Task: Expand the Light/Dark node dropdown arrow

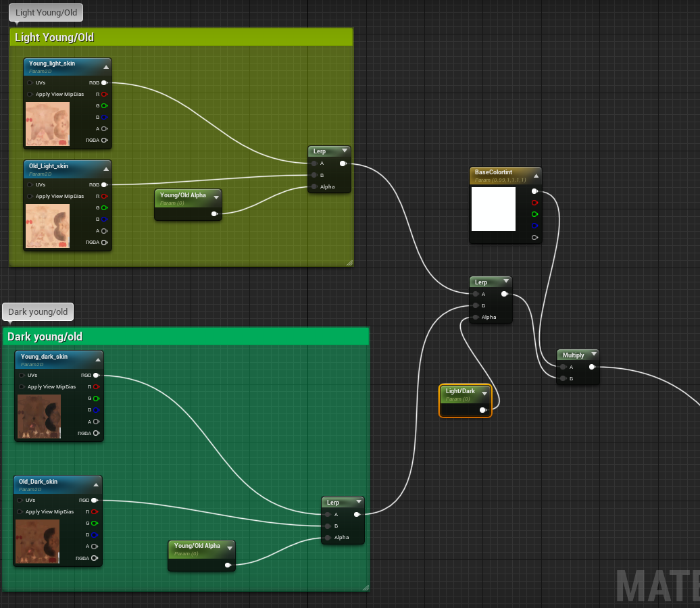Action: coord(484,393)
